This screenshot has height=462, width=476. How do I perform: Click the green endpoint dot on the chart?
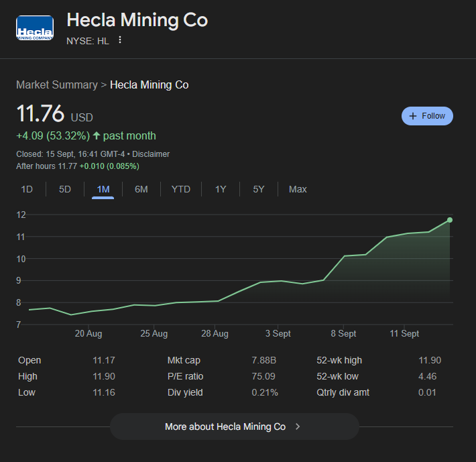pyautogui.click(x=450, y=220)
